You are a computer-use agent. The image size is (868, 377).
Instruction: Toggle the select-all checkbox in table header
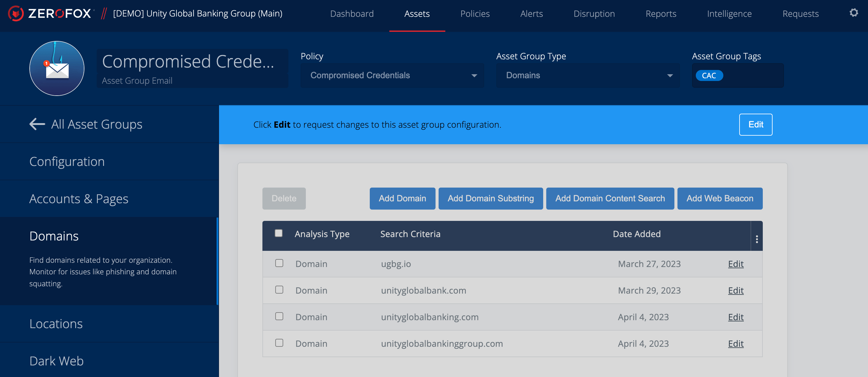coord(278,233)
